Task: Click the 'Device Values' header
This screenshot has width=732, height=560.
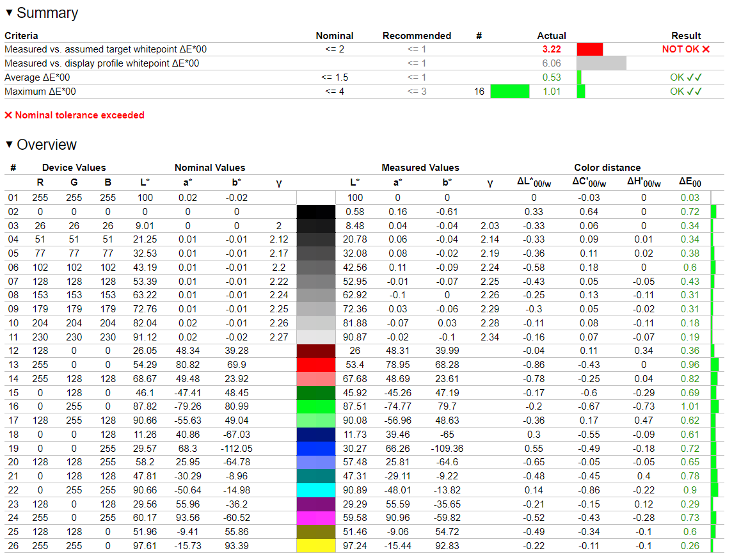Action: point(74,167)
